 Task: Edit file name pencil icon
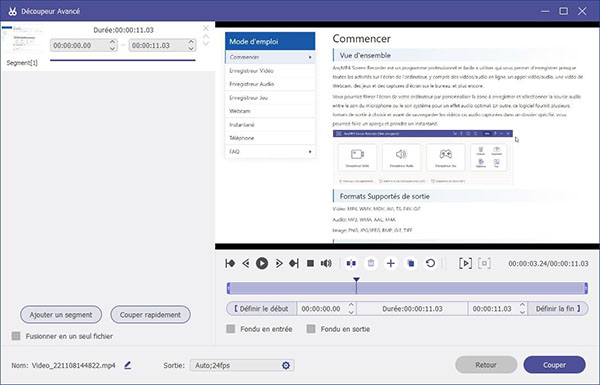[128, 365]
